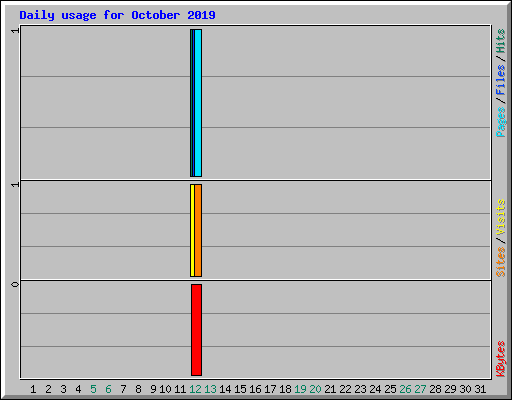The width and height of the screenshot is (512, 400).
Task: Click the 'Sites' legend label
Action: [500, 262]
